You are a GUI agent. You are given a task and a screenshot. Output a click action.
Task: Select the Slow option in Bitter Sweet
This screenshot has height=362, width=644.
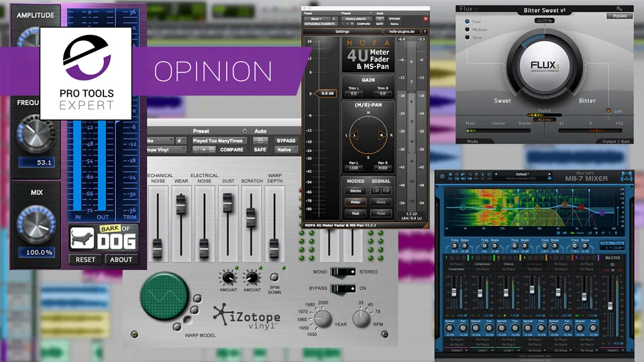point(467,38)
